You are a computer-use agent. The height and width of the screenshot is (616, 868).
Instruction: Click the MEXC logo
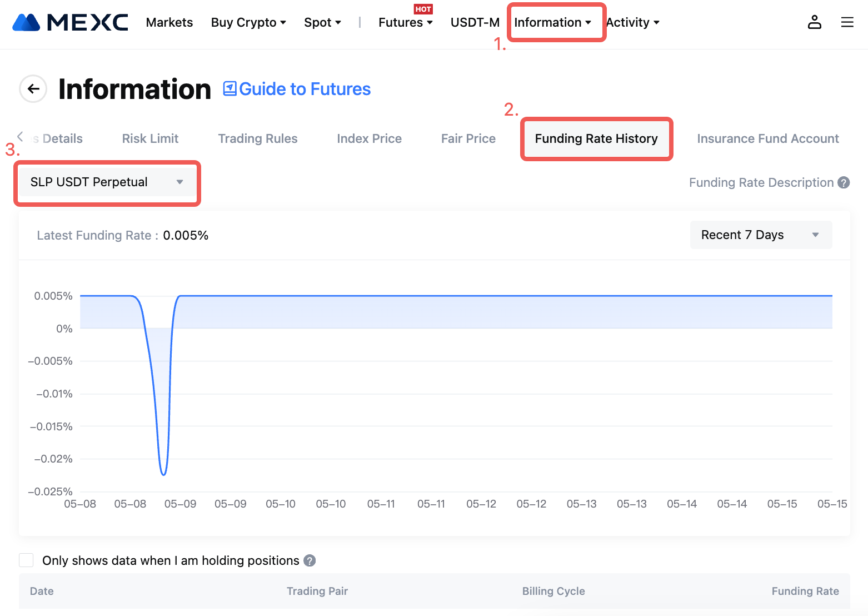click(x=70, y=22)
